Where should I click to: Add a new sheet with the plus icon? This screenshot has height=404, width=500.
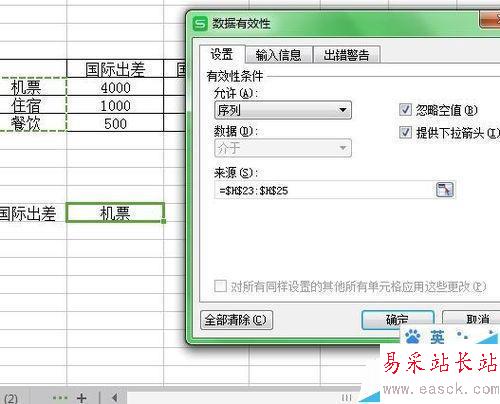(82, 398)
